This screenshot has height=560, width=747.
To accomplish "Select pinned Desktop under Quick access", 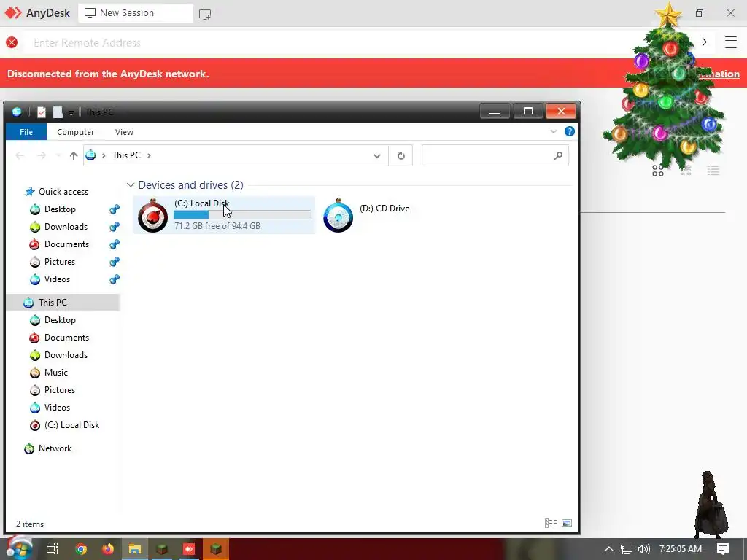I will pos(60,209).
